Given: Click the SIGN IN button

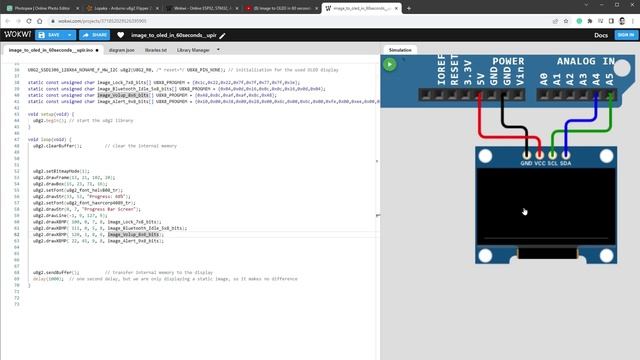Looking at the screenshot, I should [626, 35].
